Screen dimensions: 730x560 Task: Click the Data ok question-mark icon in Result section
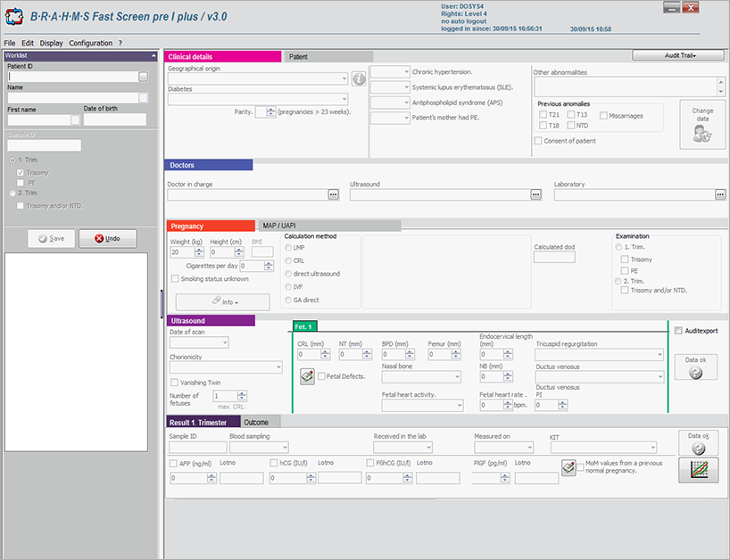pos(697,446)
